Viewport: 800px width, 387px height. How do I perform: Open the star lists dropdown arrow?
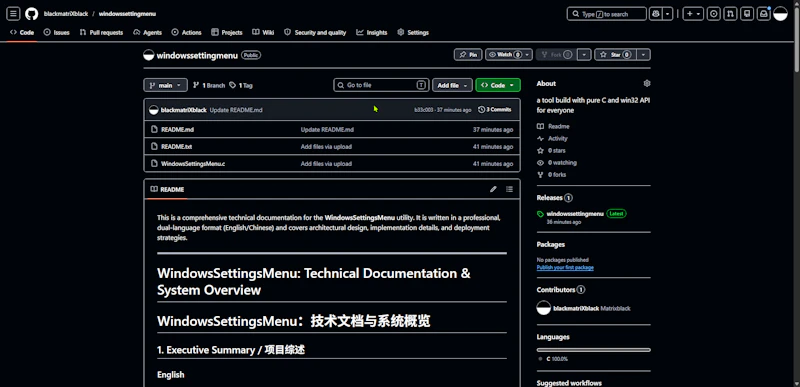pos(644,55)
